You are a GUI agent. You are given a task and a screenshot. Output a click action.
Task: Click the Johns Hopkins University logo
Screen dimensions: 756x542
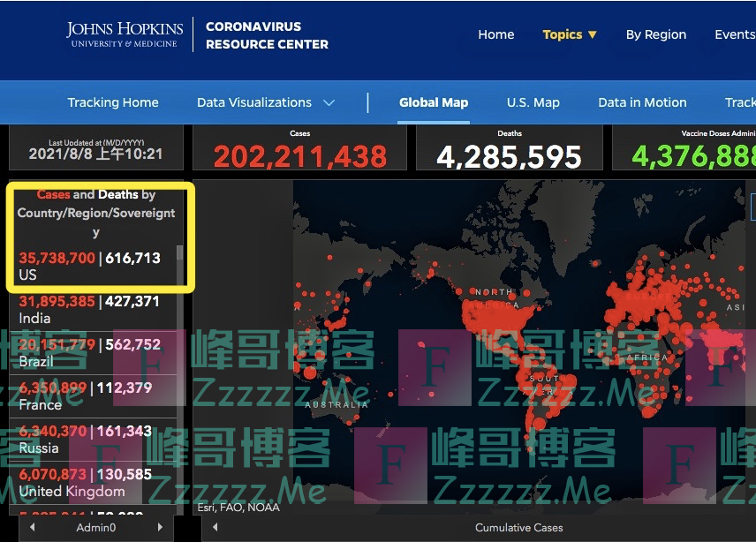pyautogui.click(x=125, y=34)
